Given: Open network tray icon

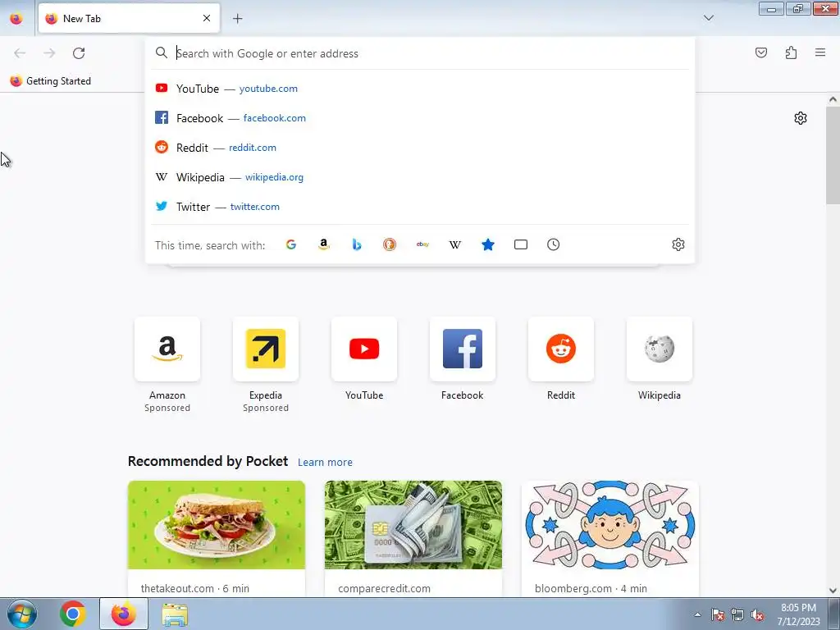Looking at the screenshot, I should pos(737,615).
